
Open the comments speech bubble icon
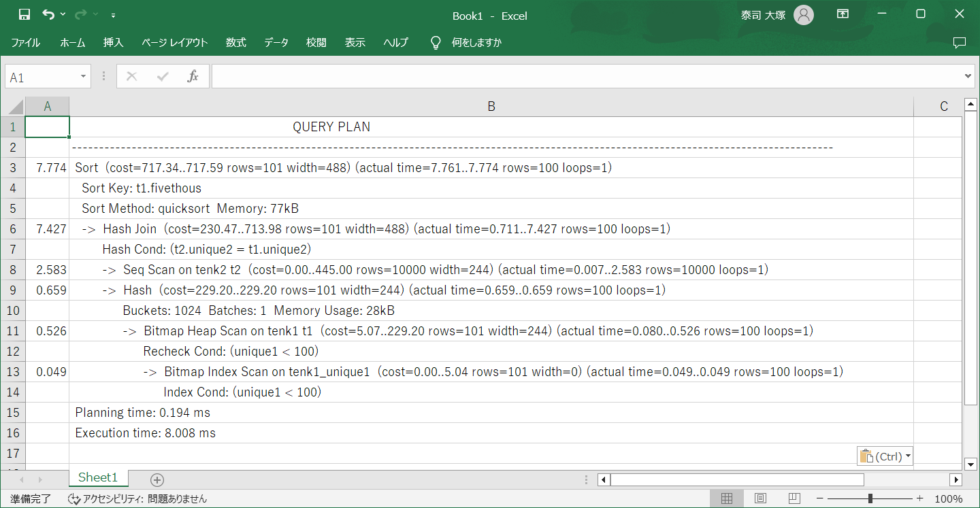[960, 43]
